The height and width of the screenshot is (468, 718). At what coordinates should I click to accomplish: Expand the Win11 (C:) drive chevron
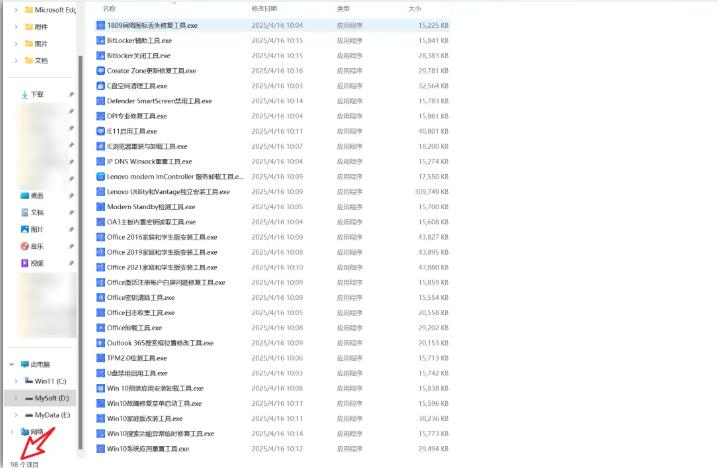(x=16, y=381)
